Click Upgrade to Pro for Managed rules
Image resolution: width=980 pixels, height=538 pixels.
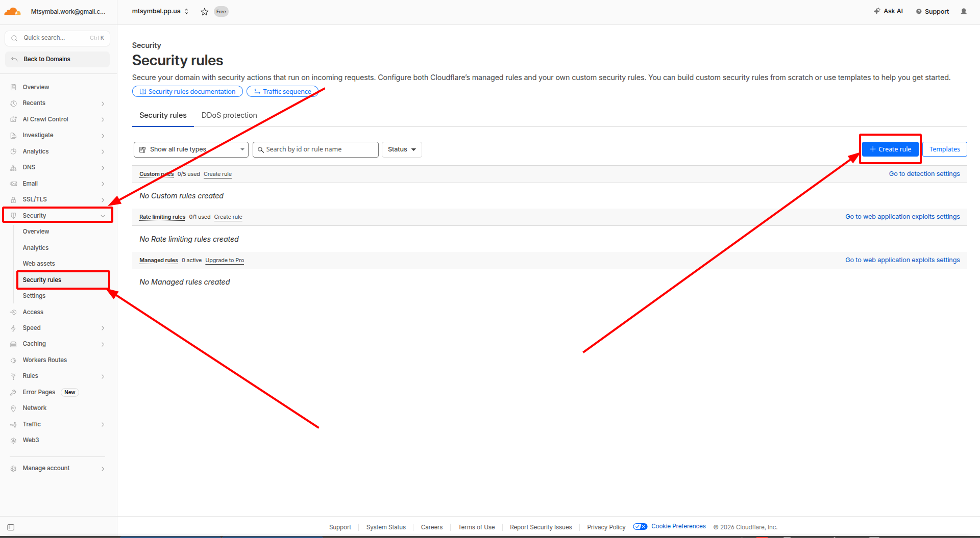coord(225,260)
